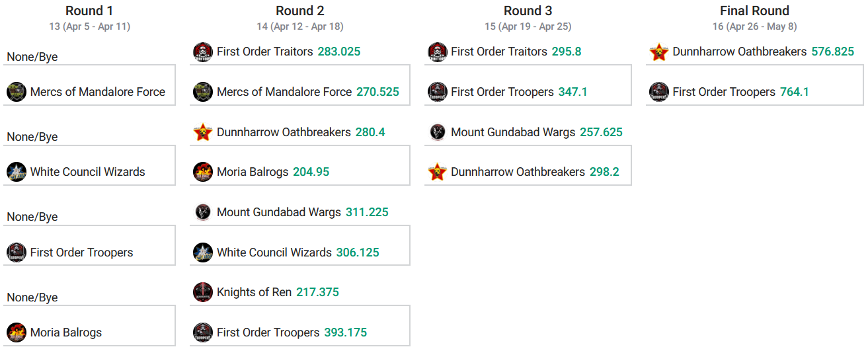The image size is (868, 351).
Task: Open White Council Wizards link in Round 2
Action: tap(274, 253)
